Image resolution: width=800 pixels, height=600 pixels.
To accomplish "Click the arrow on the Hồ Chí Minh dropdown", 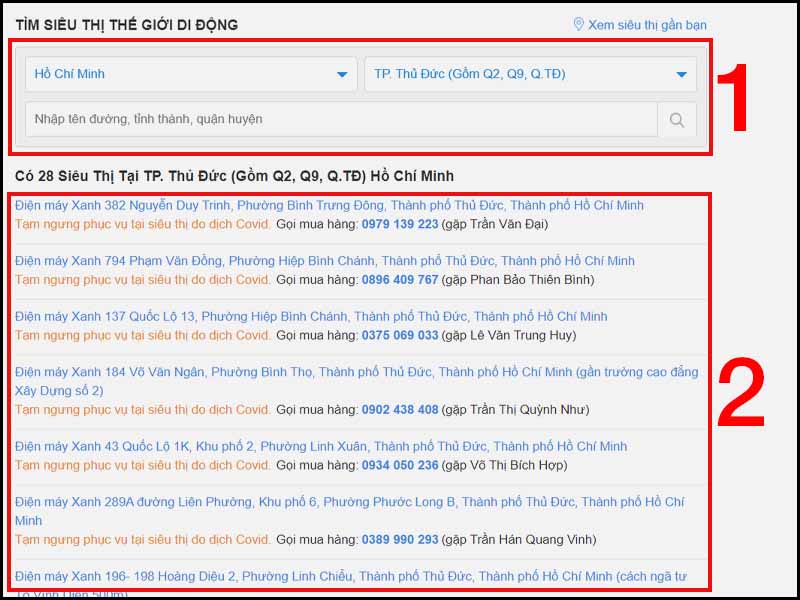I will click(x=342, y=74).
